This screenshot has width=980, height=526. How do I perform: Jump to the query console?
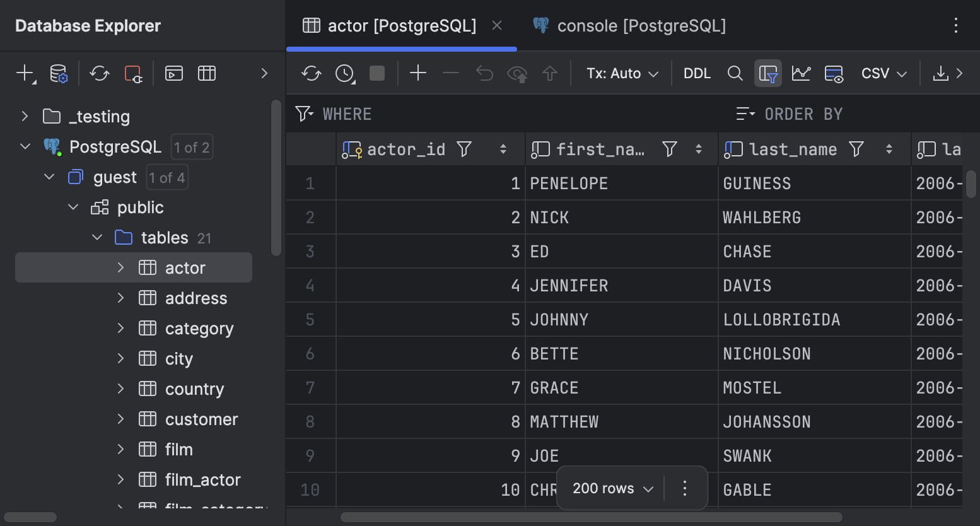point(174,73)
